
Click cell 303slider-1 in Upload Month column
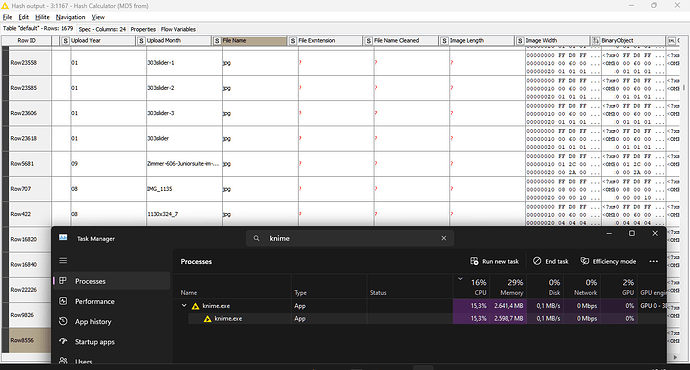point(184,63)
